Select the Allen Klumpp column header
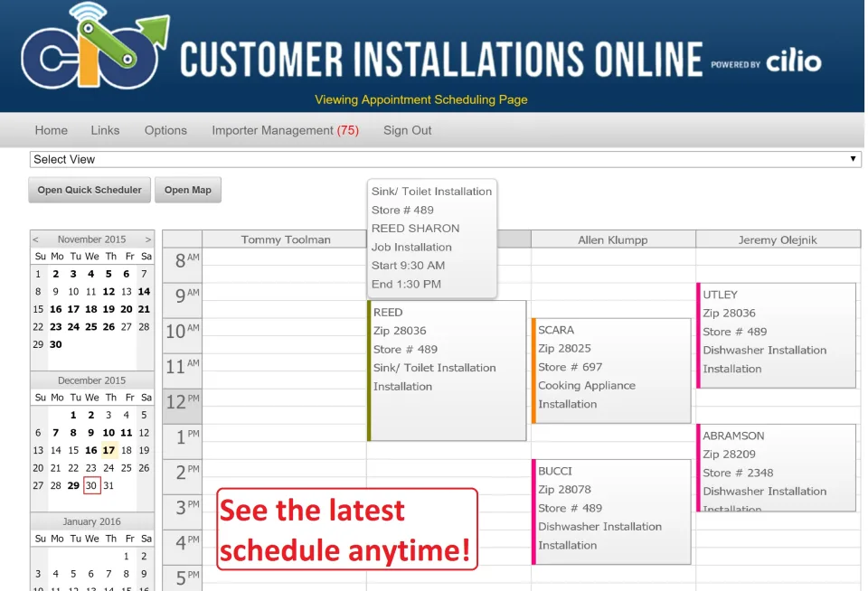The image size is (868, 591). (613, 239)
